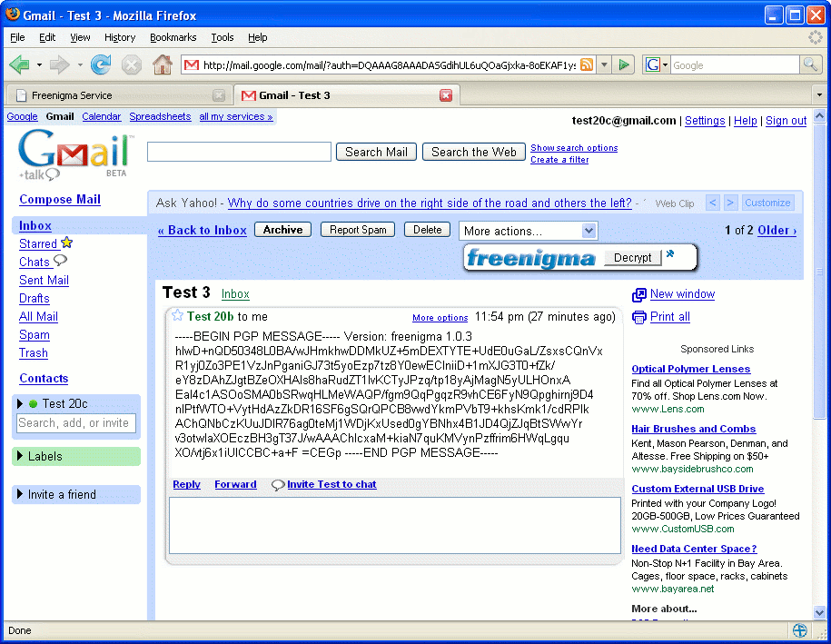The image size is (831, 644).
Task: Open the File menu
Action: pyautogui.click(x=17, y=37)
